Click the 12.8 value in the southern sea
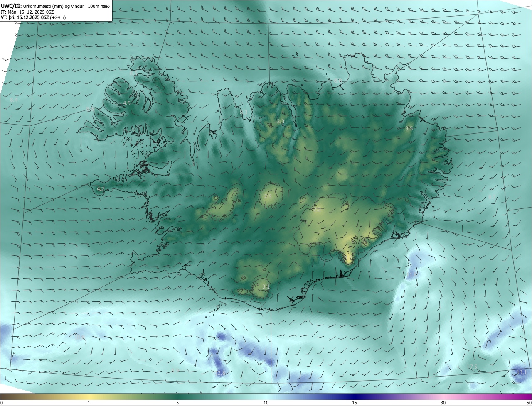Screen dimensions: 532x406 click(219, 373)
